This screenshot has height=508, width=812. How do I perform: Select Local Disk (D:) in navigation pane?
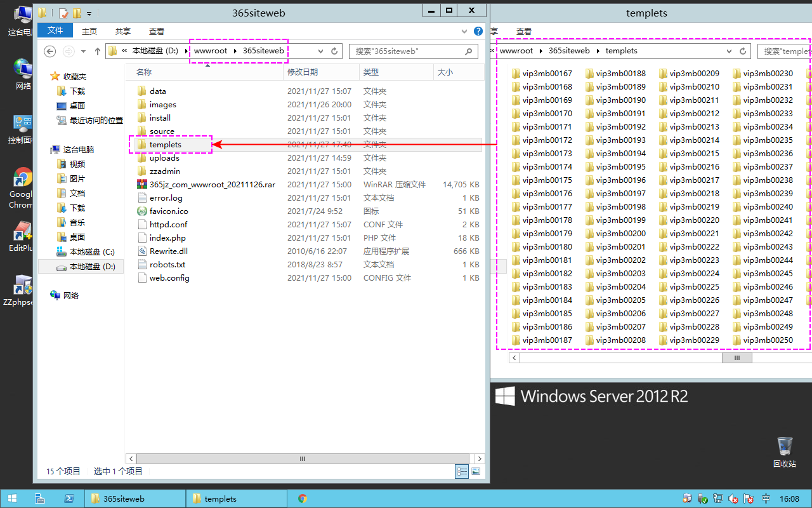tap(93, 267)
